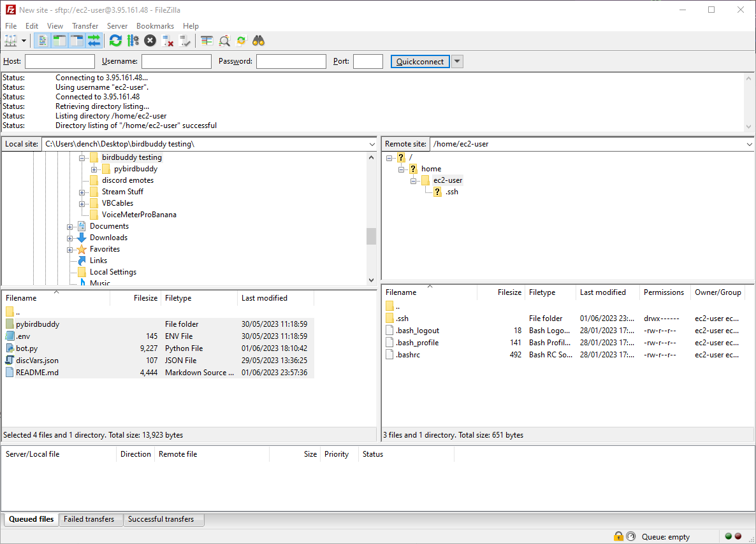This screenshot has height=544, width=756.
Task: Expand the pybirdbuddy tree folder
Action: 94,169
